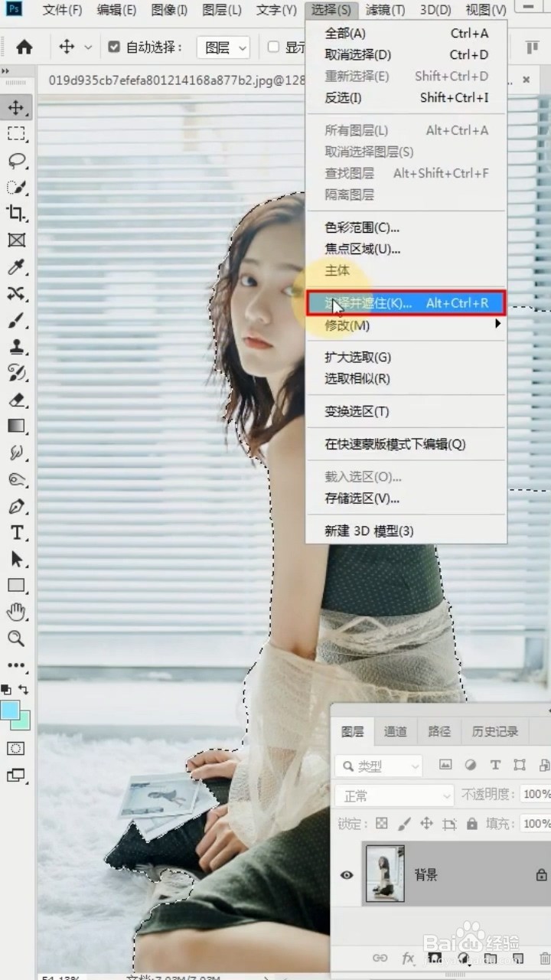This screenshot has height=980, width=551.
Task: Switch to the 通道 tab
Action: tap(396, 732)
